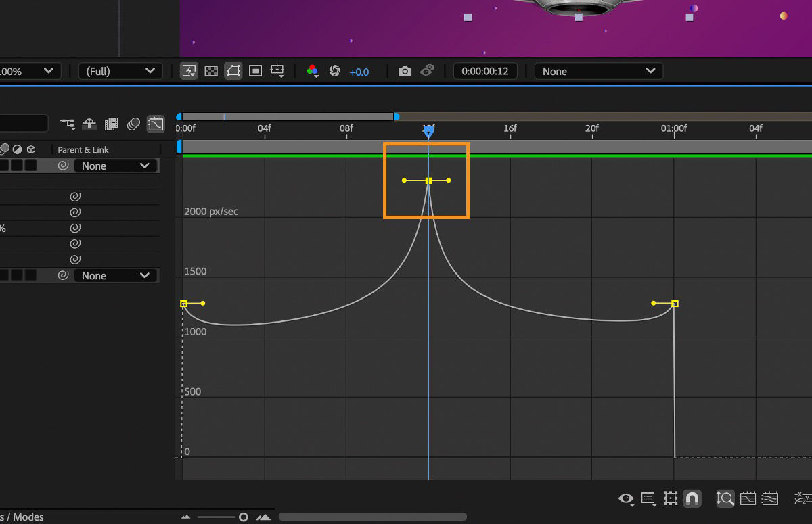Open the Parent & Link None dropdown
The width and height of the screenshot is (812, 524).
click(115, 166)
